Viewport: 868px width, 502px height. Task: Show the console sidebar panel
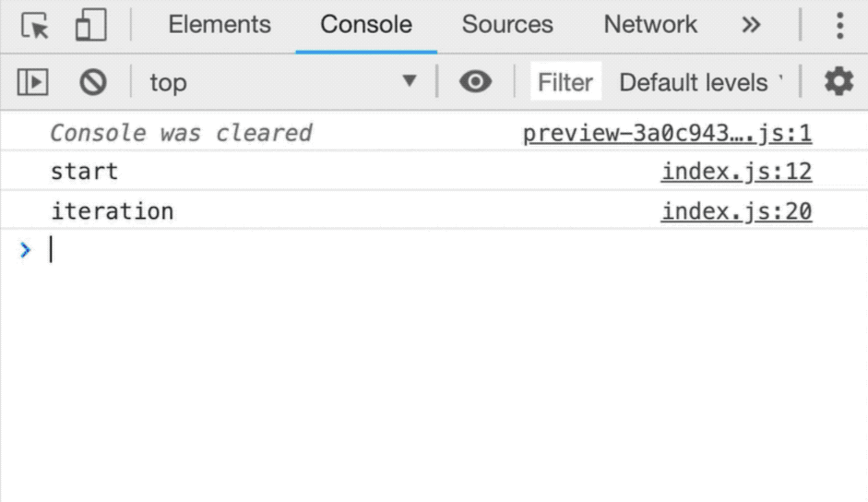(33, 82)
